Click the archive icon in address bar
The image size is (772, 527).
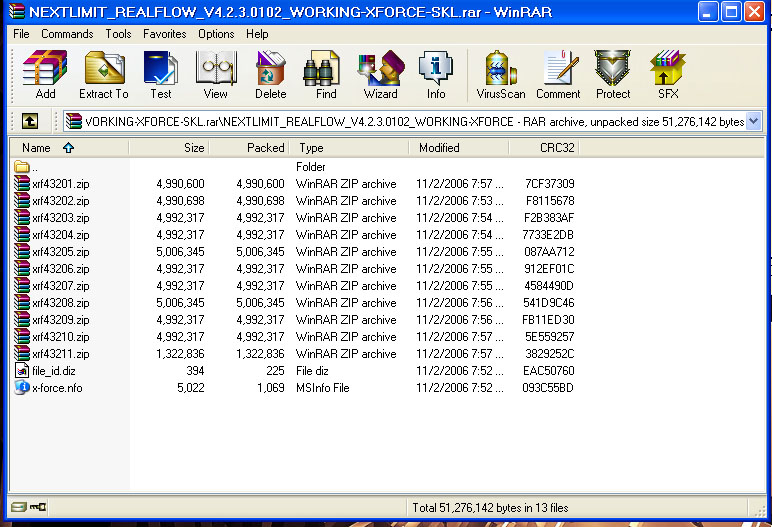pyautogui.click(x=74, y=121)
